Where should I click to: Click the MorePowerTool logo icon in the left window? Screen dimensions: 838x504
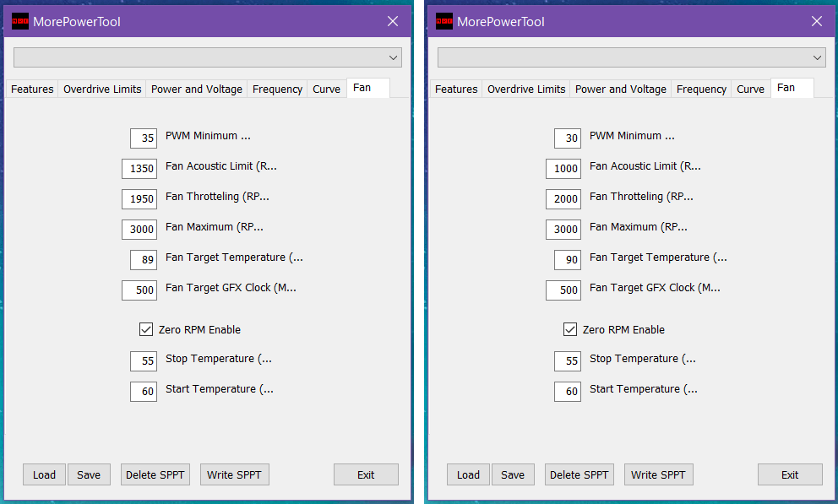(20, 21)
